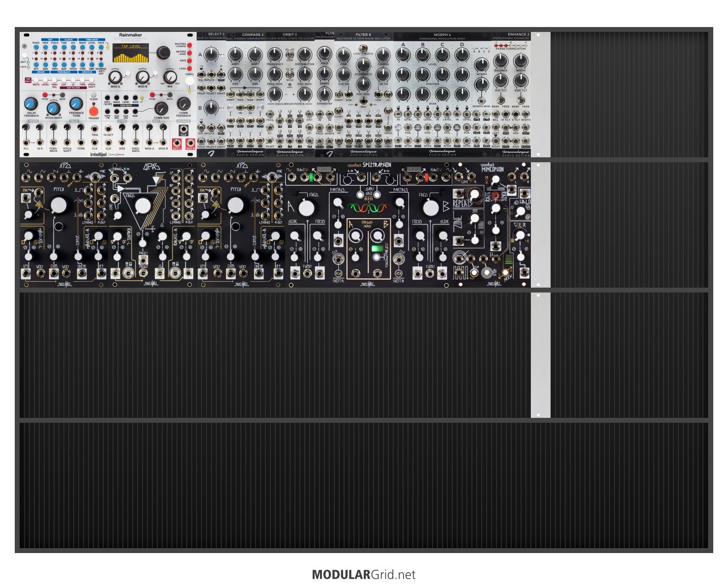Image resolution: width=728 pixels, height=585 pixels.
Task: Click the MORPH MOD. jack on Morph 4
Action: point(482,101)
